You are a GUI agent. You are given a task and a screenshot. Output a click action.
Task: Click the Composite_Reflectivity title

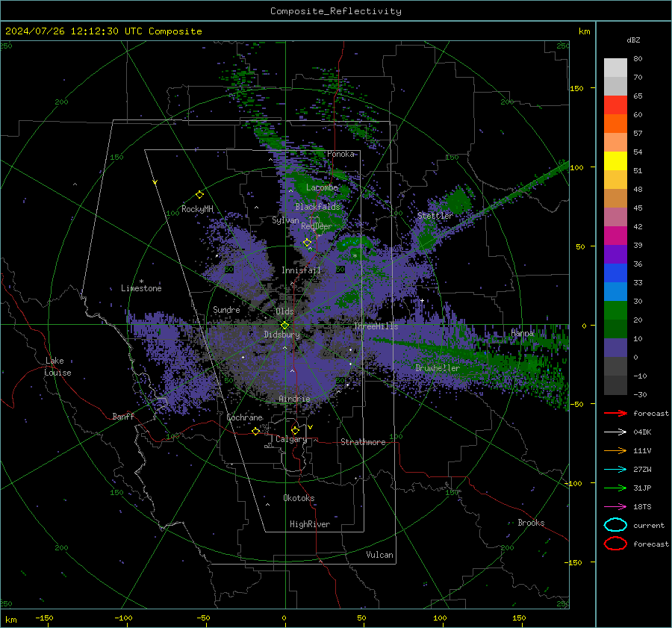(x=336, y=11)
